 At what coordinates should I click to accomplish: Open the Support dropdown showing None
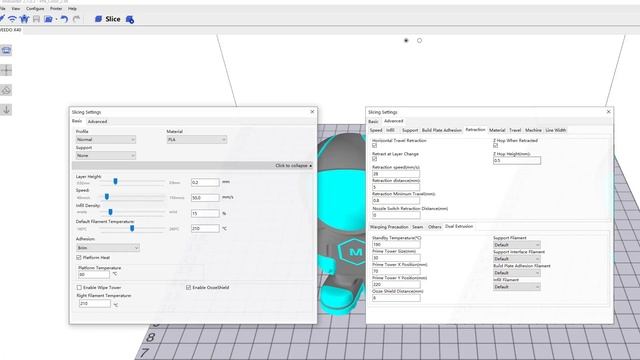[x=106, y=156]
